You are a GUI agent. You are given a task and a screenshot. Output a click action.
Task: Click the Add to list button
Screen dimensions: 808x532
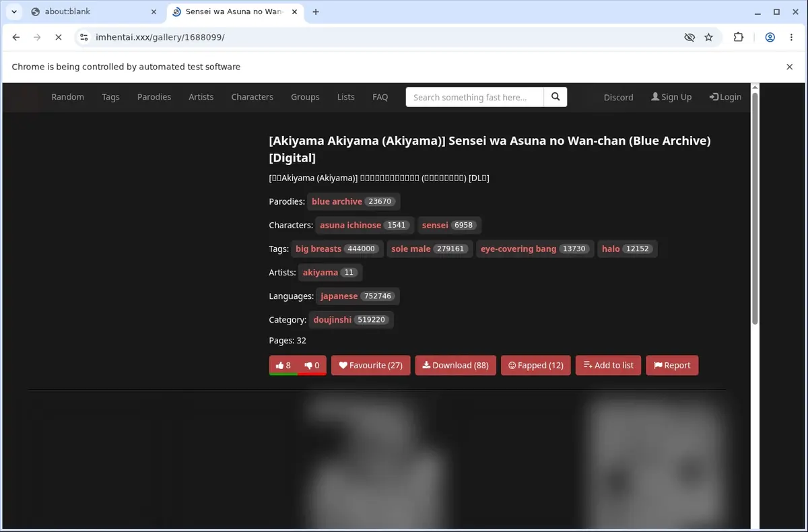coord(608,365)
